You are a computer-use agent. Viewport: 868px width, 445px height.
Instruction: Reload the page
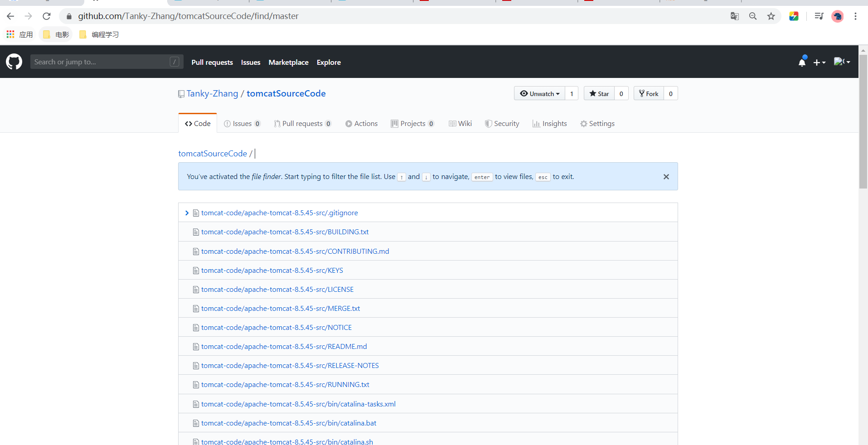(x=47, y=16)
